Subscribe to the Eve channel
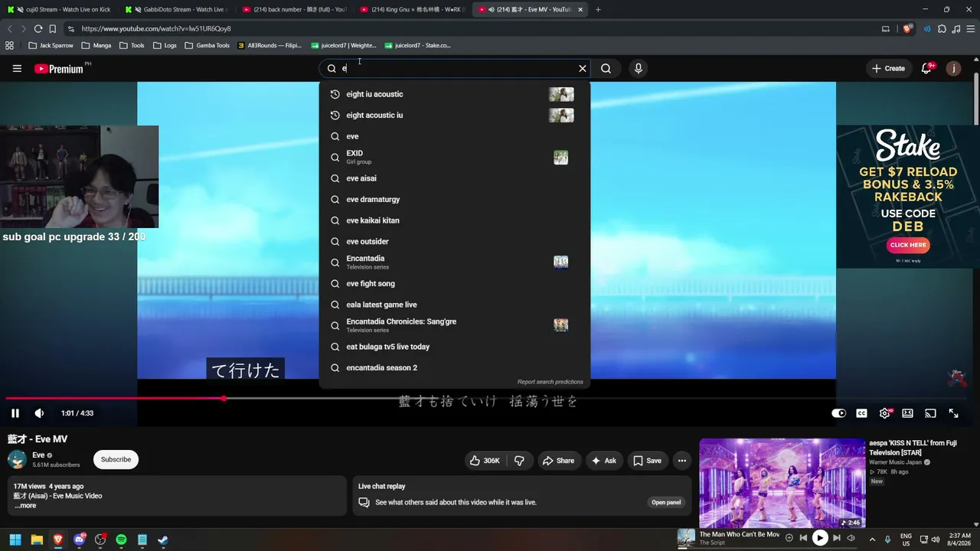The width and height of the screenshot is (980, 551). click(x=116, y=459)
